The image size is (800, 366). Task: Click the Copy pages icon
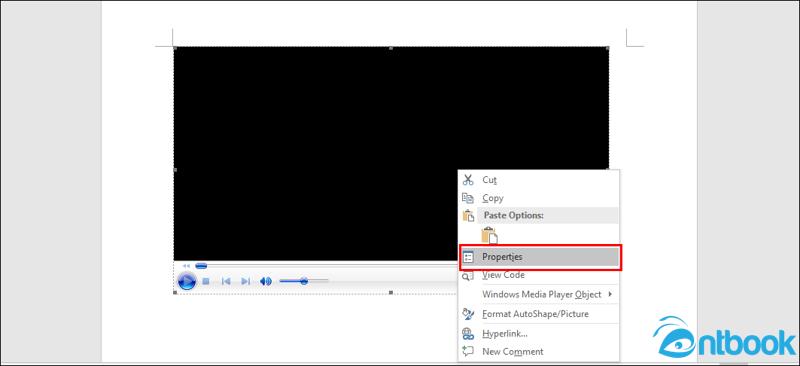468,198
